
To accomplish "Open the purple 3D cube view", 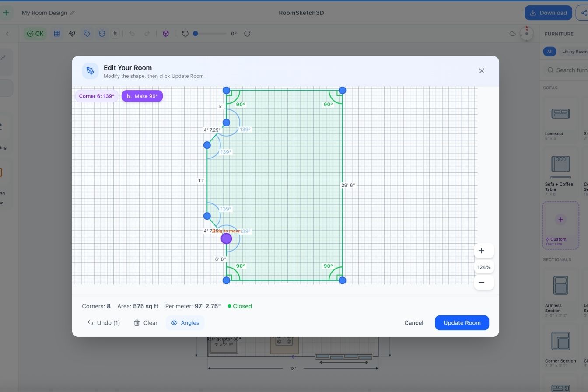I will tap(166, 34).
